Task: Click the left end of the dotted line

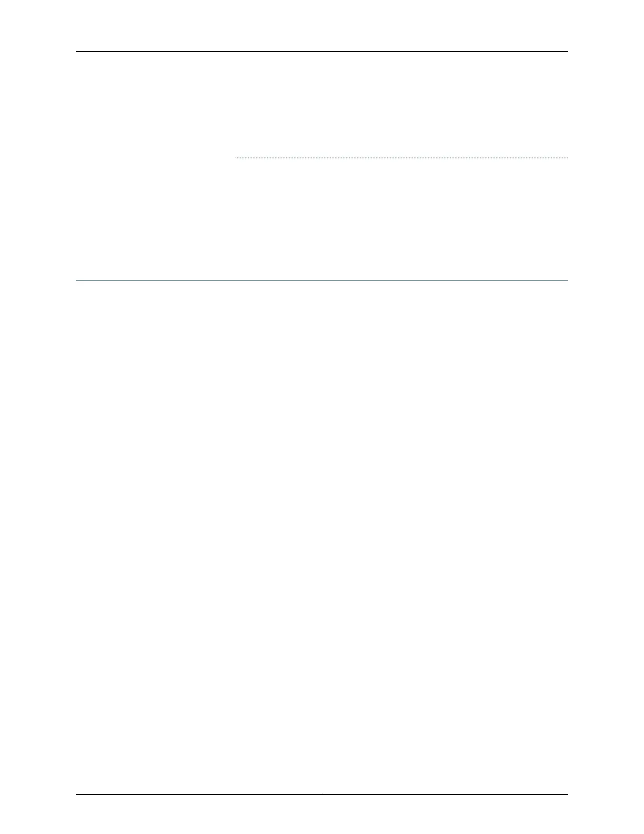Action: 237,157
